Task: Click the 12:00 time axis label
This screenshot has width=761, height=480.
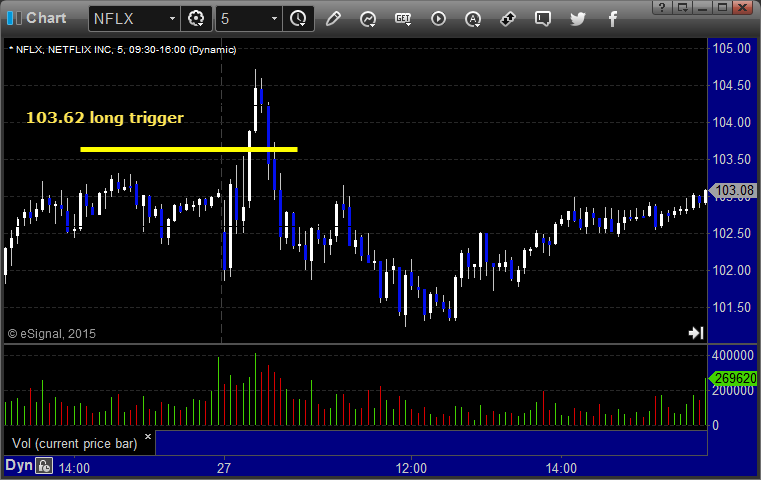Action: coord(411,468)
